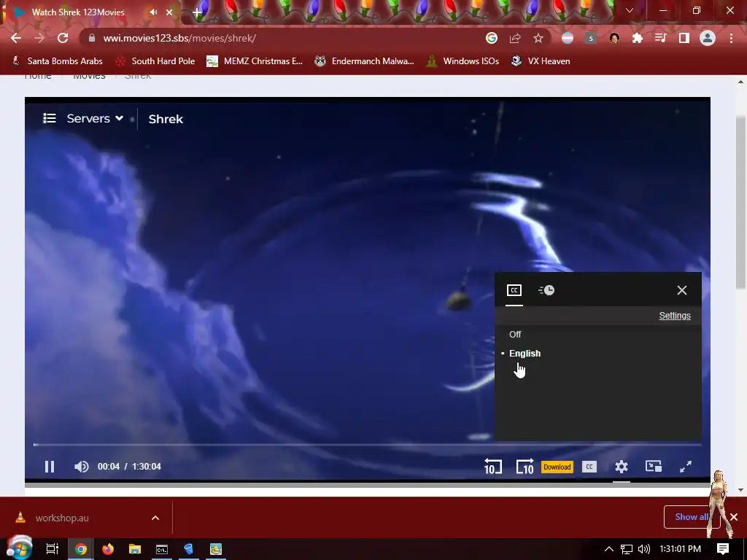The image size is (747, 560).
Task: Open the gray 's' extension icon
Action: (591, 38)
